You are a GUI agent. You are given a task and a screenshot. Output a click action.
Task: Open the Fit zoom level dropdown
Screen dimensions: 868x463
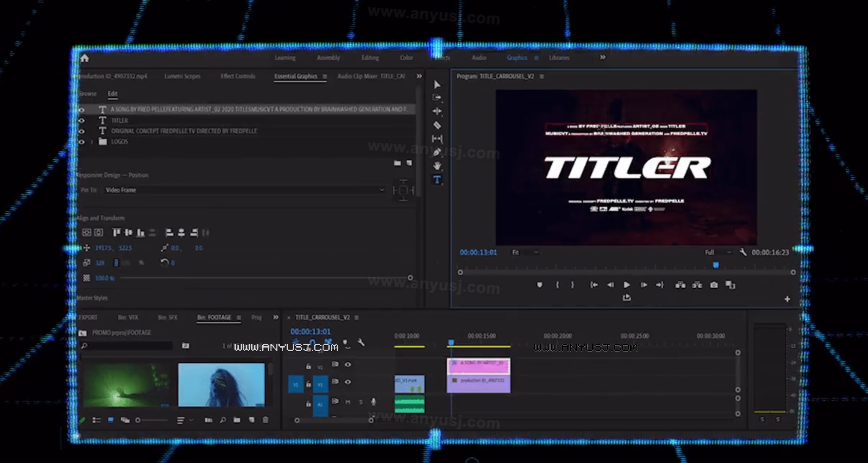click(x=525, y=252)
